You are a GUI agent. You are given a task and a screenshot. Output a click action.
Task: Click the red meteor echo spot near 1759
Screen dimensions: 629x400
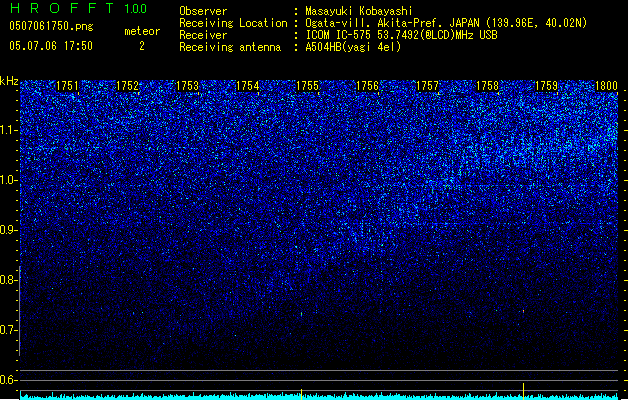523,311
